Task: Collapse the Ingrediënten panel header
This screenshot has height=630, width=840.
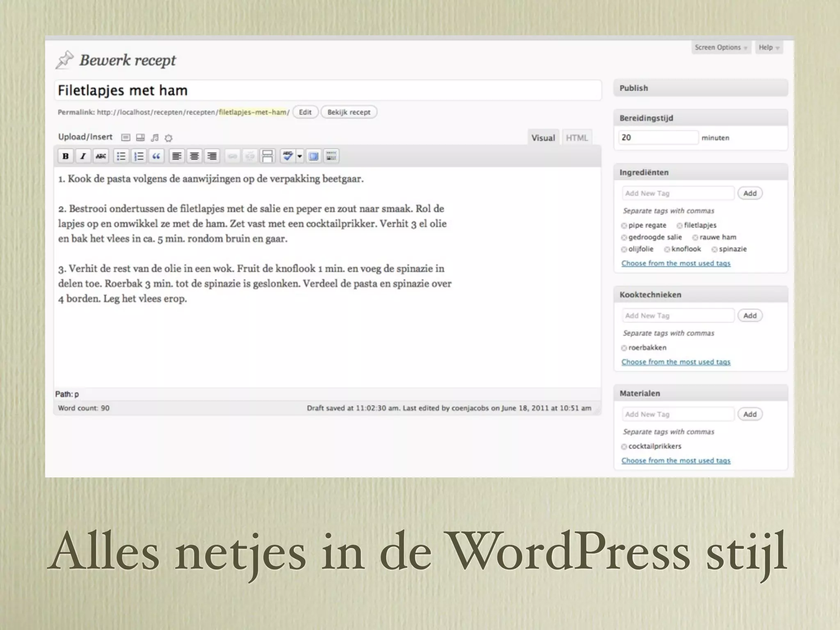Action: (701, 172)
